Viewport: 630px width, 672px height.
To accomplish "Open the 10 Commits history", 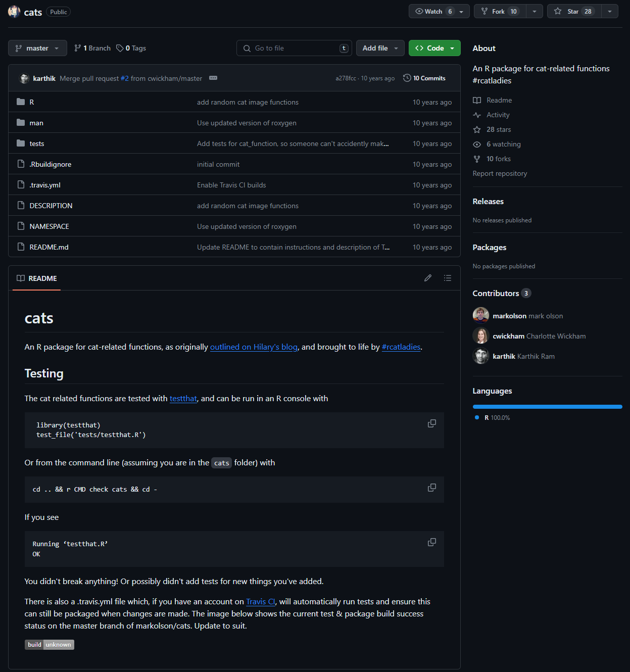I will pyautogui.click(x=424, y=78).
